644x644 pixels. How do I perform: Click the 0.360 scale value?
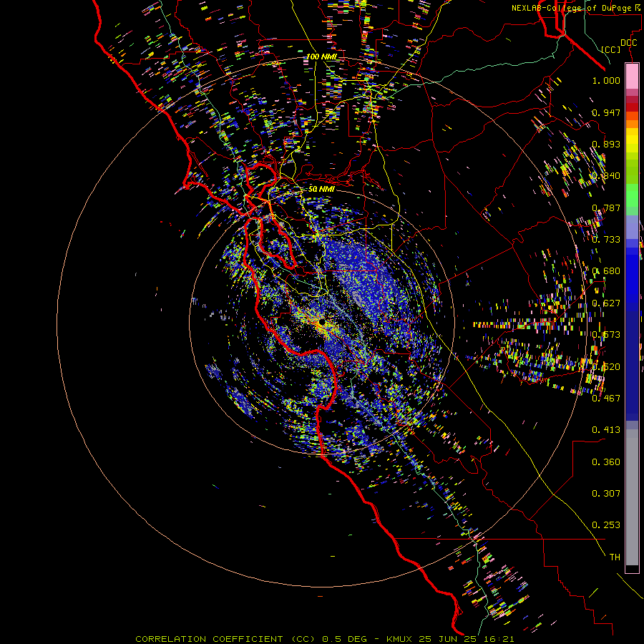click(x=606, y=462)
